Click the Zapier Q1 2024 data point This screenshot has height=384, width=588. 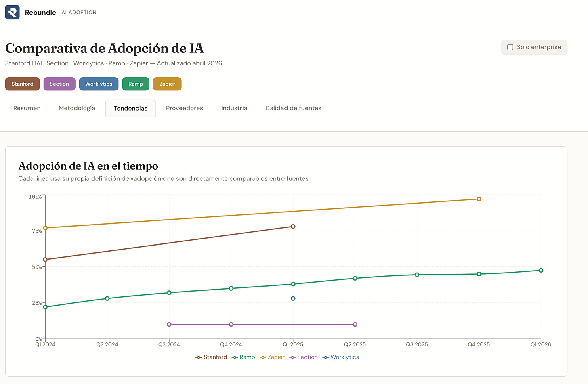click(45, 228)
